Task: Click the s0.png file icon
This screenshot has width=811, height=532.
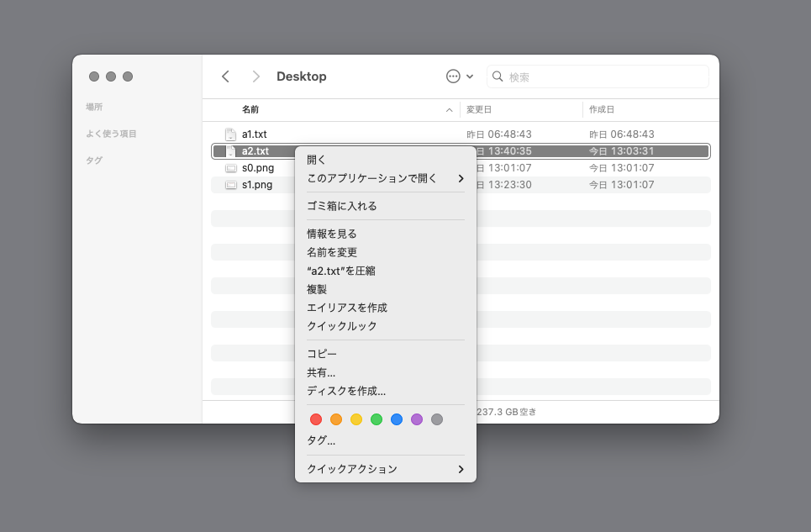Action: click(230, 168)
